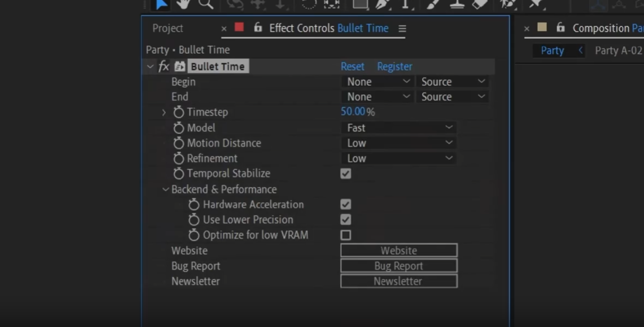Collapse the Backend & Performance section

pyautogui.click(x=166, y=189)
